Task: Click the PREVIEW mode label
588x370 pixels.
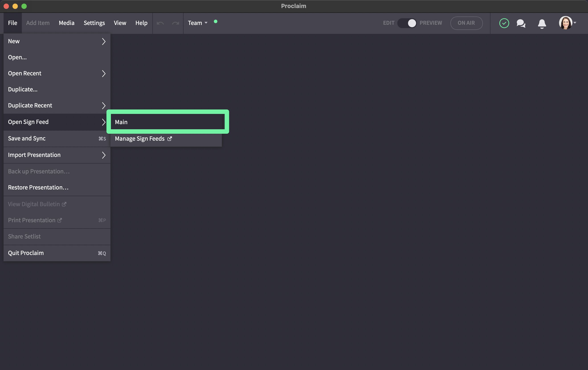Action: (431, 23)
